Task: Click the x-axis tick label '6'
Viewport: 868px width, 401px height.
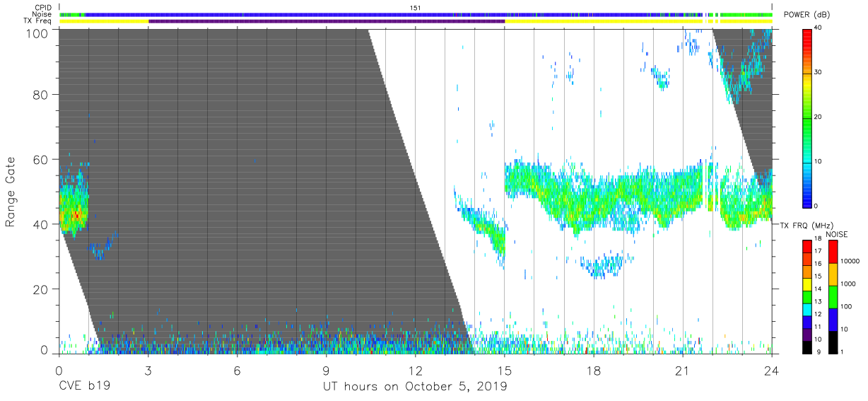Action: click(x=237, y=371)
